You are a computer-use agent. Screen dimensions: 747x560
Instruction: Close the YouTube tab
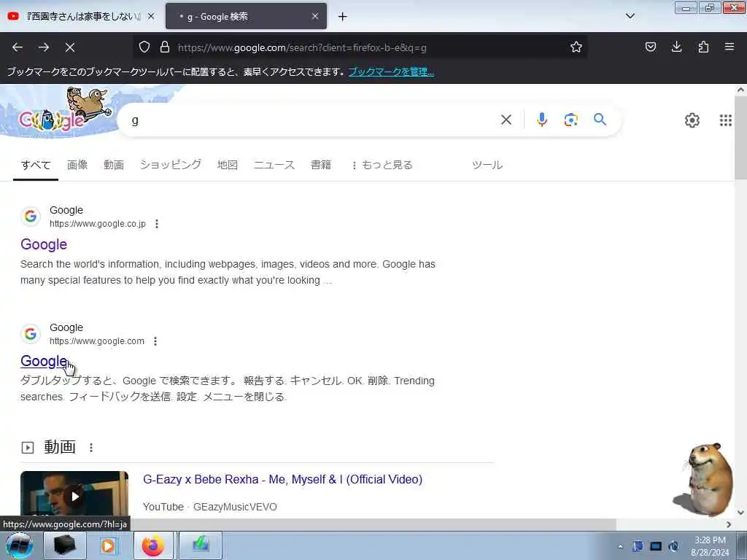click(x=151, y=16)
